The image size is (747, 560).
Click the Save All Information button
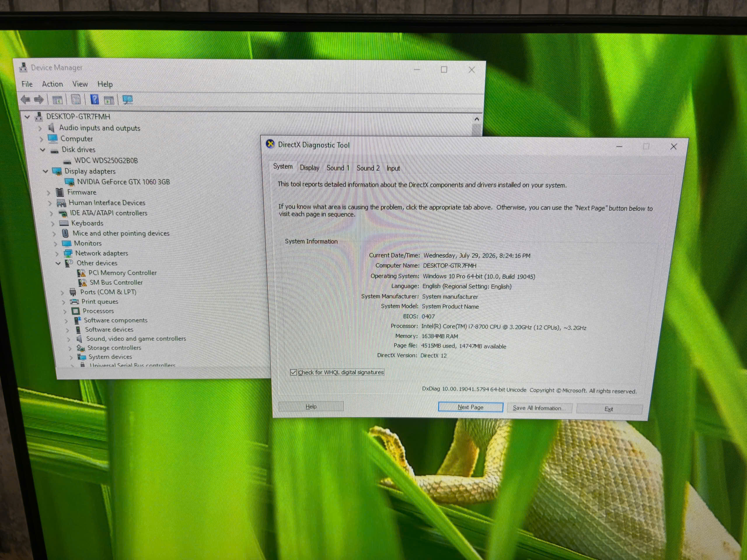(539, 408)
